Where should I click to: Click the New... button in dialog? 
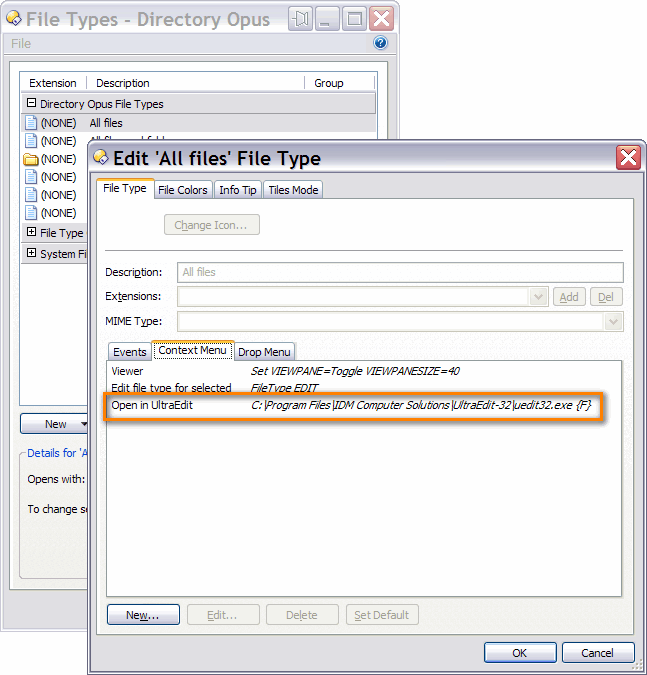click(x=142, y=615)
